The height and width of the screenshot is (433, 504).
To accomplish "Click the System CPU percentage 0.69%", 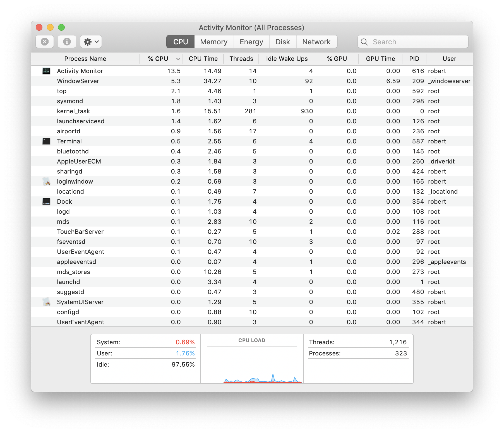I will 185,342.
